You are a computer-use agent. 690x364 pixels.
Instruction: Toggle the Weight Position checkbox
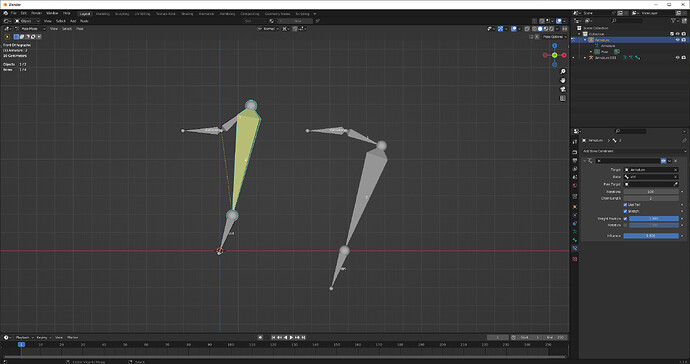pyautogui.click(x=625, y=219)
